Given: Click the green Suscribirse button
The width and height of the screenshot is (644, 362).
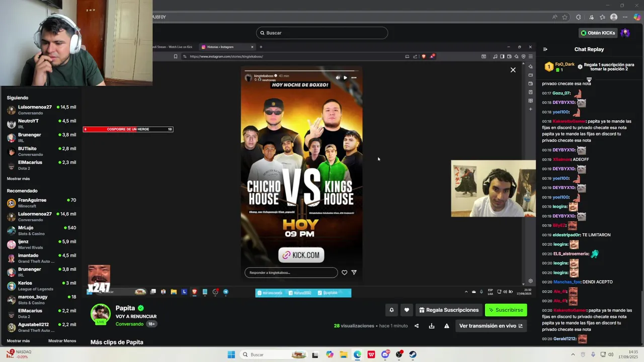Looking at the screenshot, I should pos(506,310).
